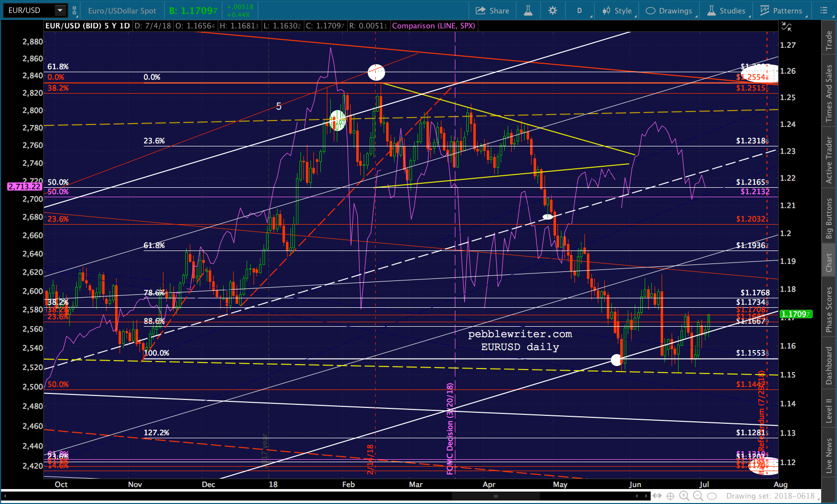Click the $1.2515 red level label
The image size is (837, 504).
[751, 88]
